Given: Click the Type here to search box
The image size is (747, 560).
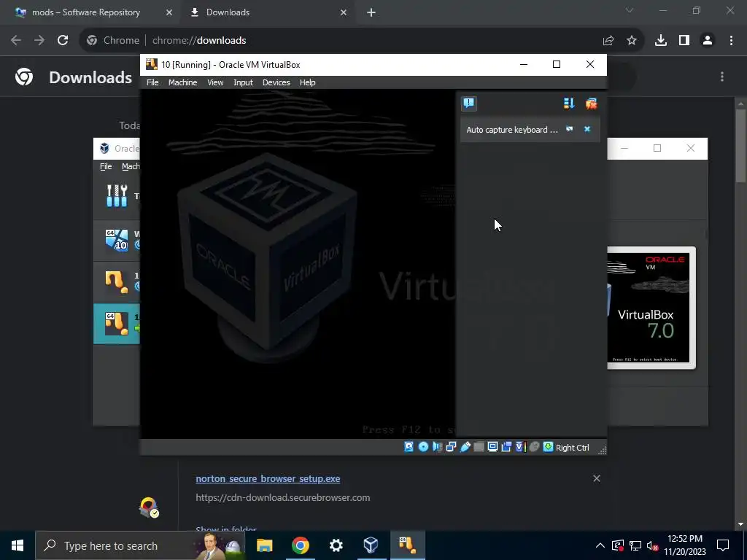Looking at the screenshot, I should coord(140,545).
